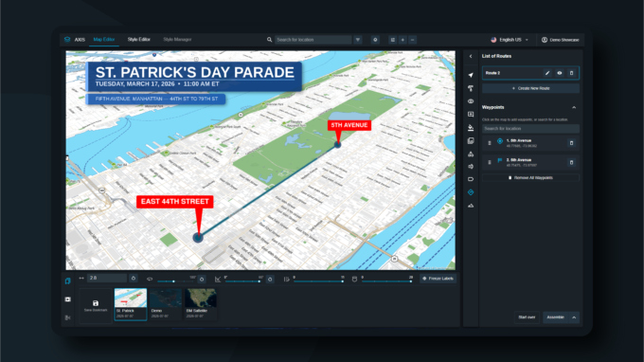Image resolution: width=644 pixels, height=362 pixels.
Task: Open the Style Editor tab
Action: point(139,40)
